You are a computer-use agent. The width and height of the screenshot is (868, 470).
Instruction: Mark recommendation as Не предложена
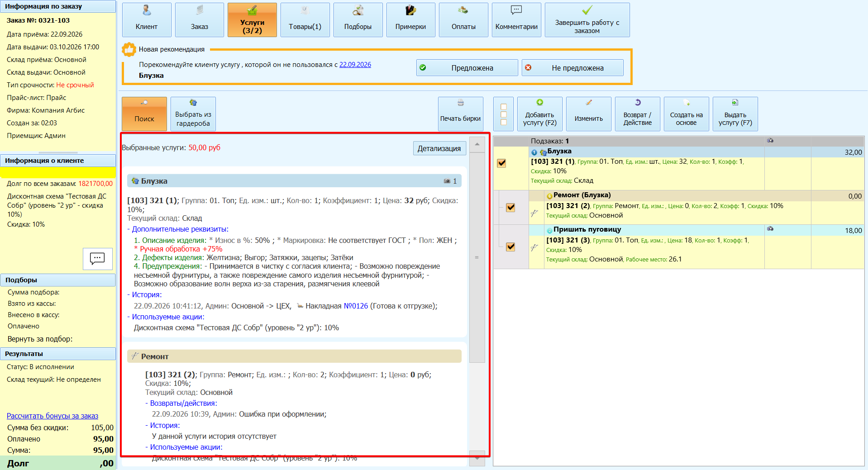tap(572, 68)
